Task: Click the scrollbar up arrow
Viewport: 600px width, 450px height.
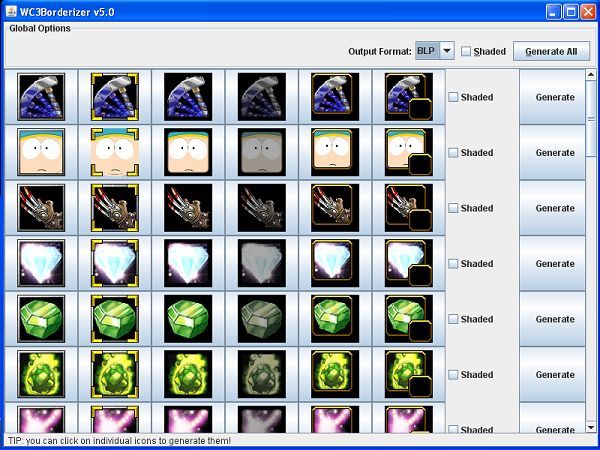Action: (x=591, y=75)
